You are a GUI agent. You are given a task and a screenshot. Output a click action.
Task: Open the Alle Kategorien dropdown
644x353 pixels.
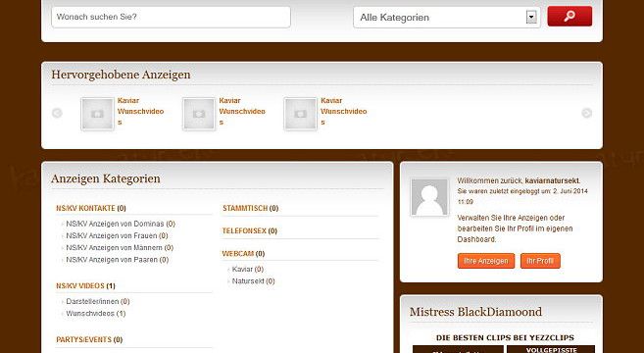click(x=447, y=18)
